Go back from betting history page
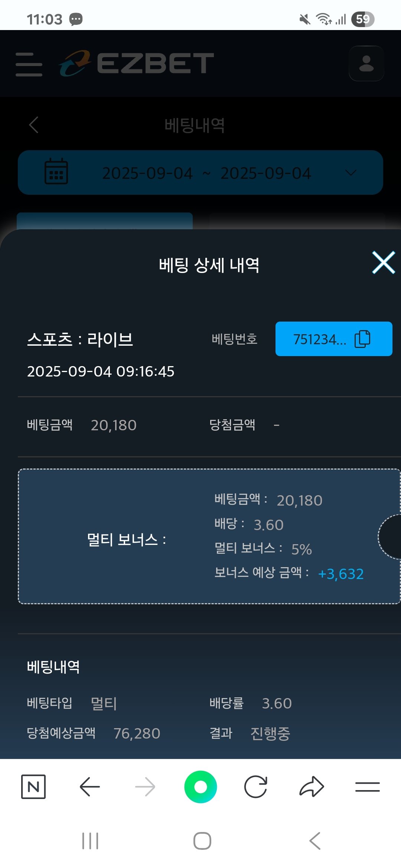This screenshot has height=868, width=401. [x=34, y=125]
